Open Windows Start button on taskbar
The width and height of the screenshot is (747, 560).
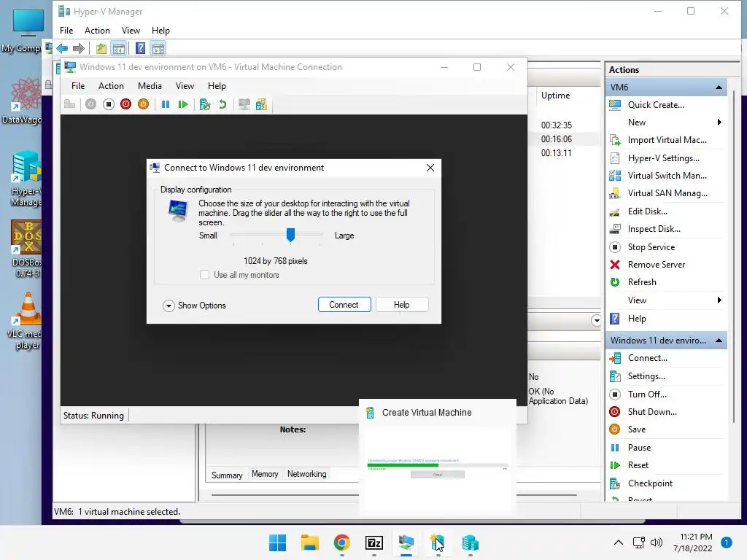[x=277, y=542]
